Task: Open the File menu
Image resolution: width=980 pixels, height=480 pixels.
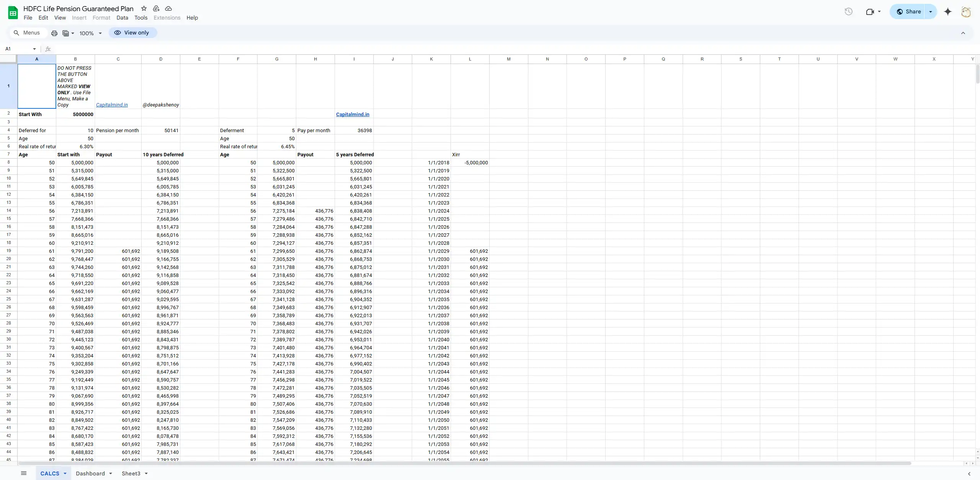Action: pyautogui.click(x=28, y=18)
